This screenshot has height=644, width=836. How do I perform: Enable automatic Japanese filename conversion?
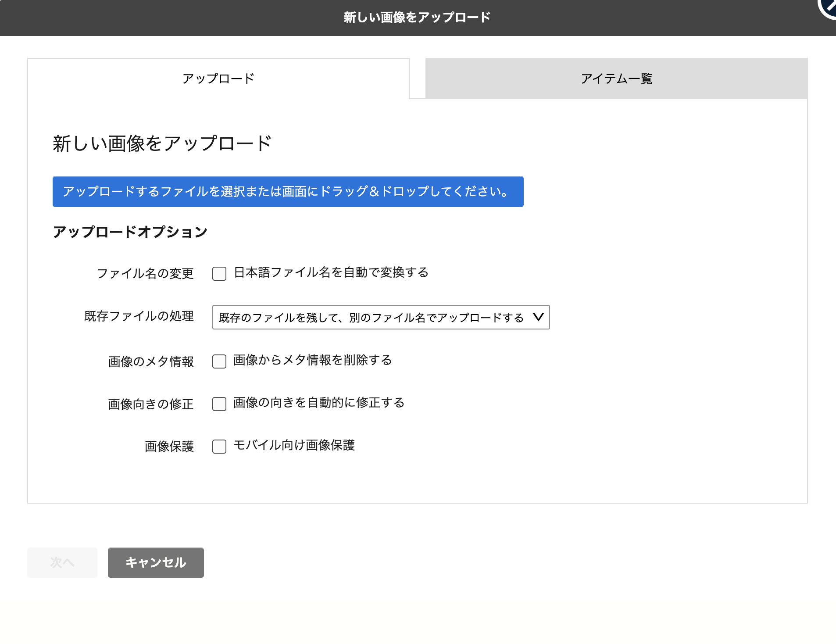pyautogui.click(x=219, y=273)
